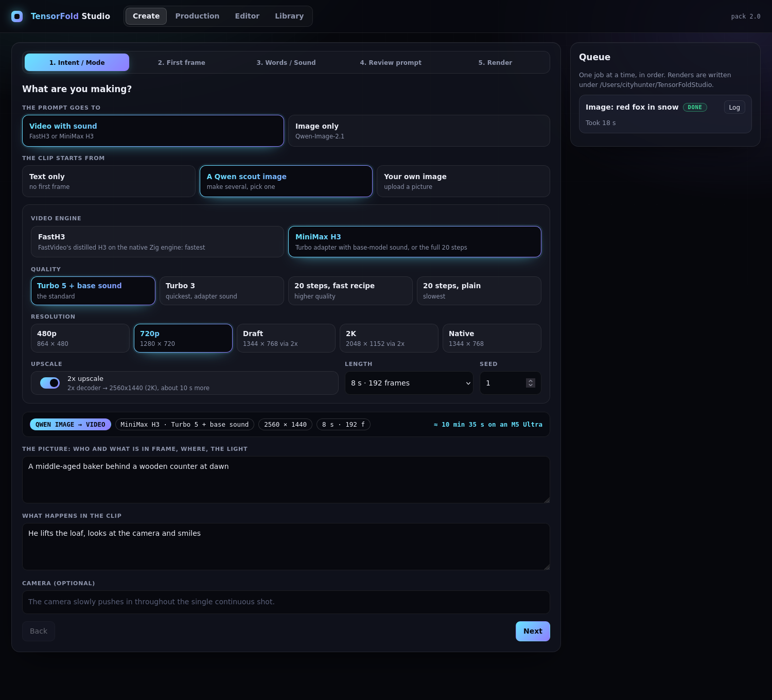Set resolution to 480p
This screenshot has height=700, width=772.
pyautogui.click(x=80, y=338)
